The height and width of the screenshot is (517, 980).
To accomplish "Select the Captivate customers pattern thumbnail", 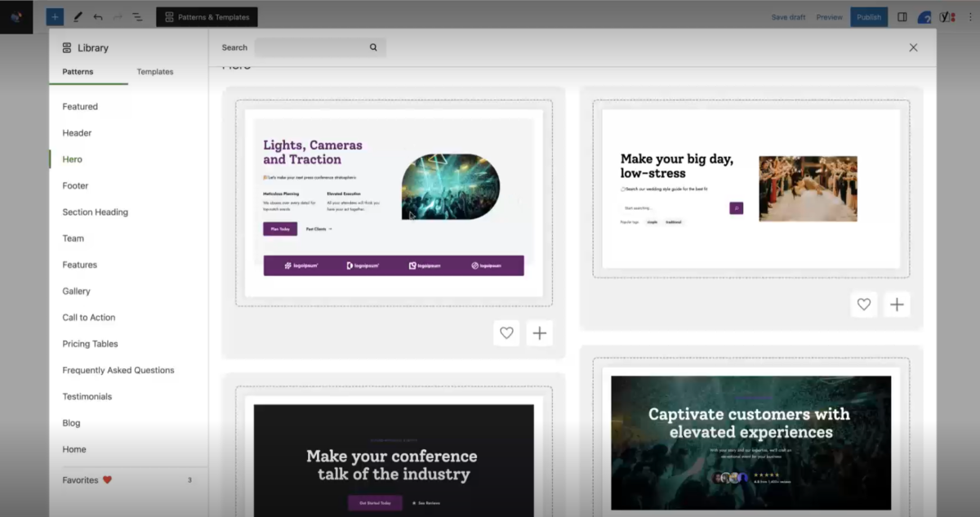I will coord(751,442).
